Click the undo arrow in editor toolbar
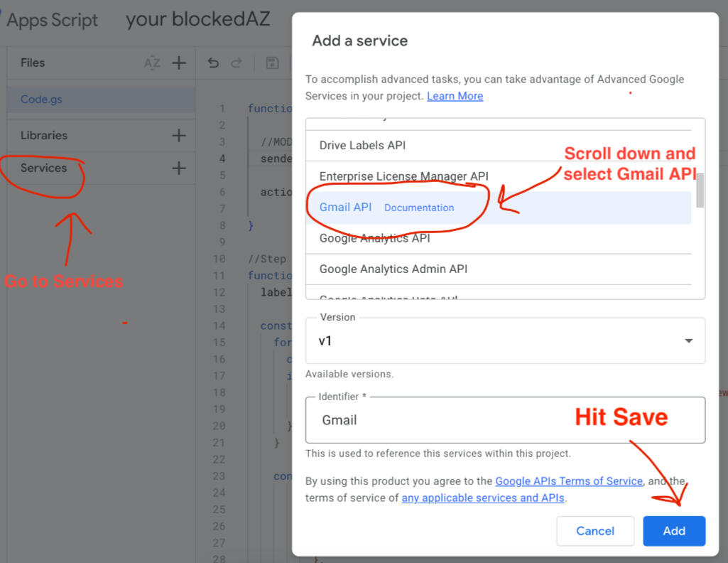The width and height of the screenshot is (728, 563). [213, 63]
